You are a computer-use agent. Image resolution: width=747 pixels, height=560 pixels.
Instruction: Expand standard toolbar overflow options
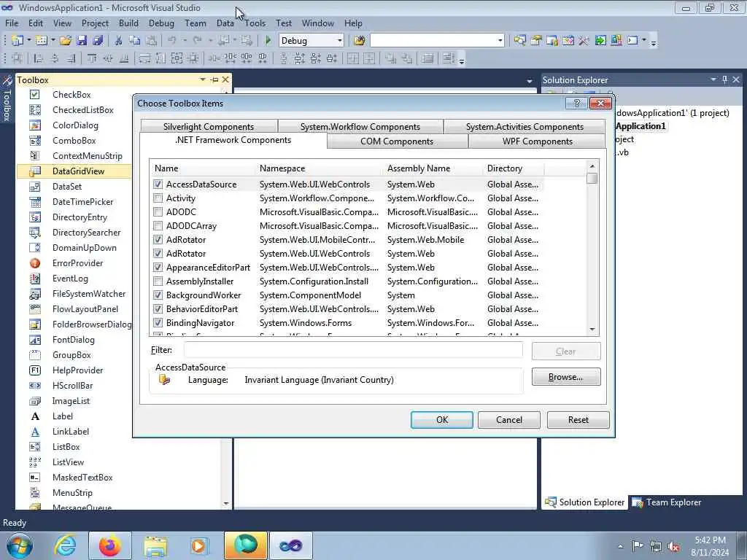pyautogui.click(x=654, y=42)
